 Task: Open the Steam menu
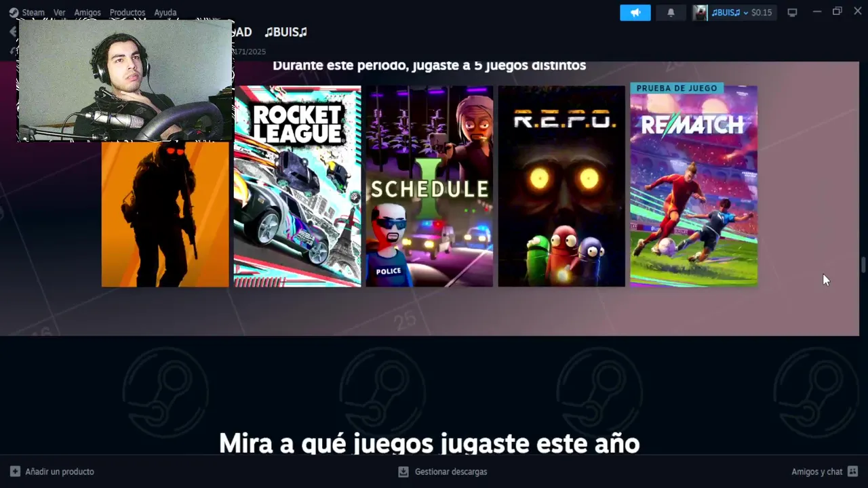click(x=26, y=12)
